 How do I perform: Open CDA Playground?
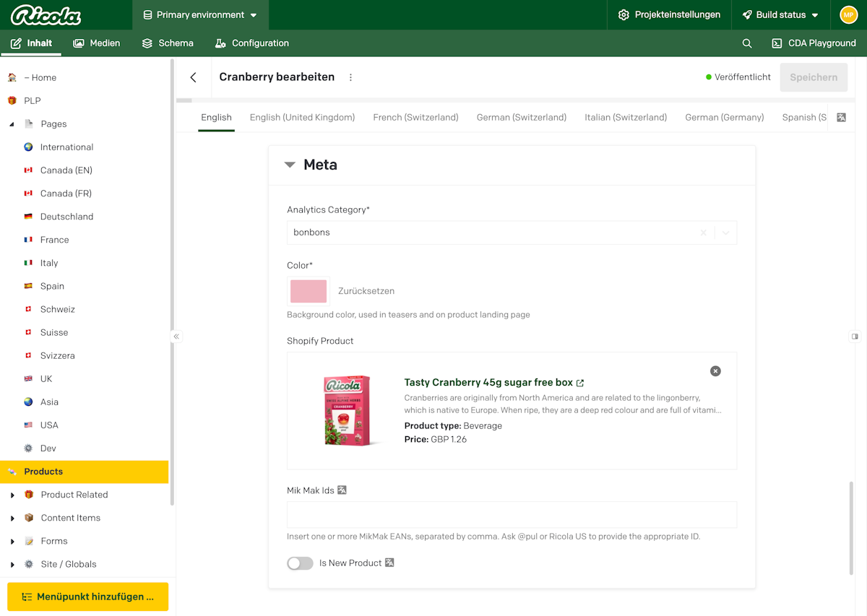tap(814, 43)
